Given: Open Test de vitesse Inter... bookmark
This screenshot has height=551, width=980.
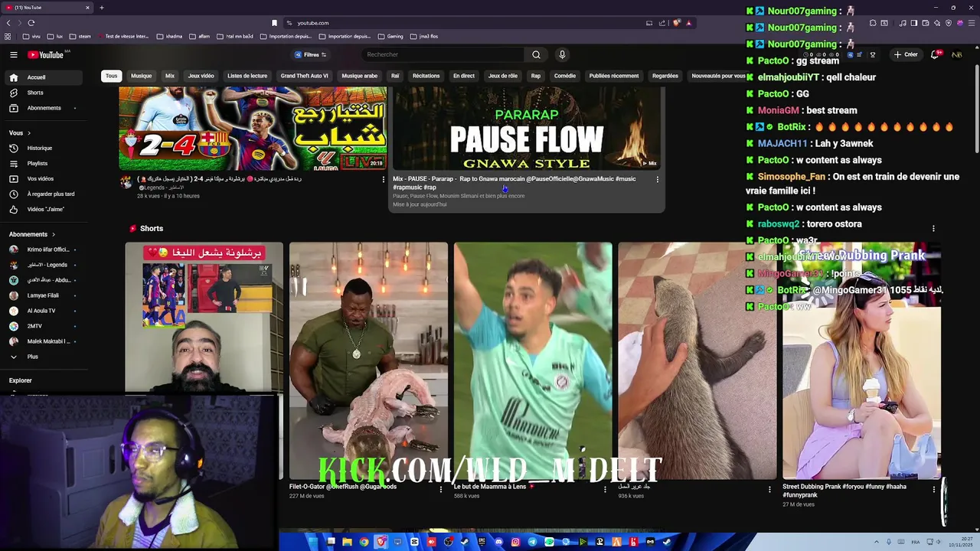Looking at the screenshot, I should (x=122, y=36).
